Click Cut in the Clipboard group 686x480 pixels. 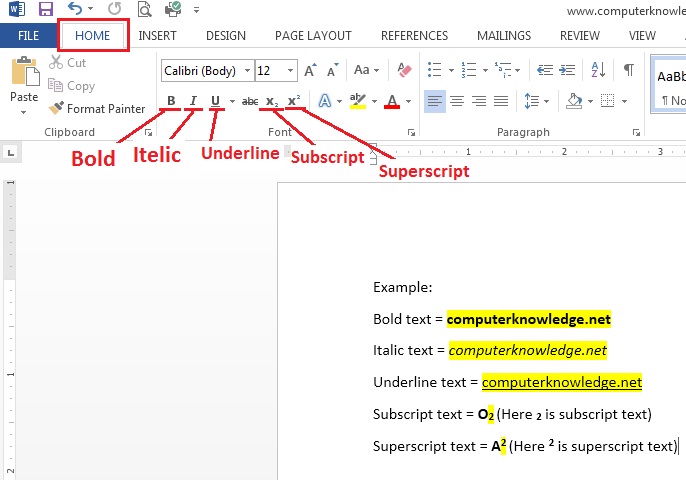click(68, 63)
